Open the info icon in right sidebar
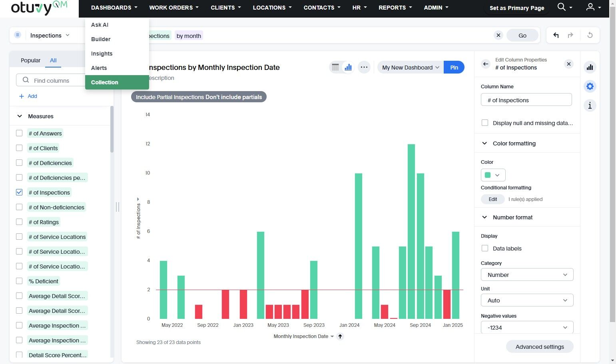 [x=590, y=105]
